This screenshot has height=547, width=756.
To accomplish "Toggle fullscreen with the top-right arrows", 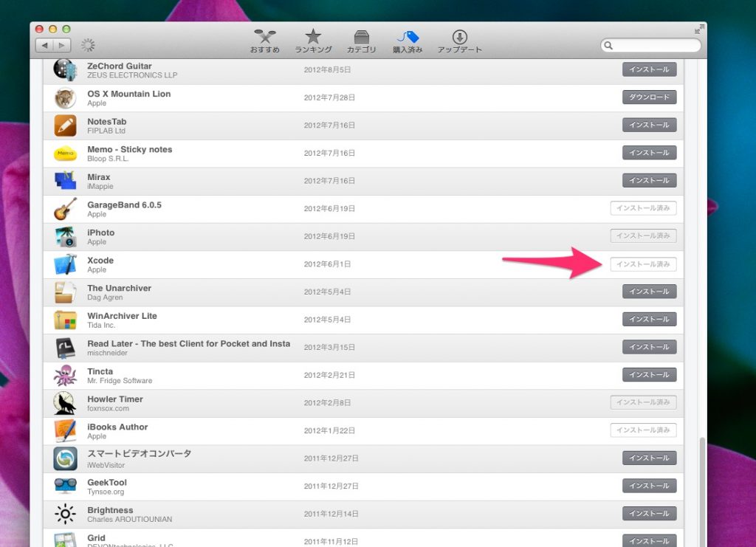I will (698, 29).
